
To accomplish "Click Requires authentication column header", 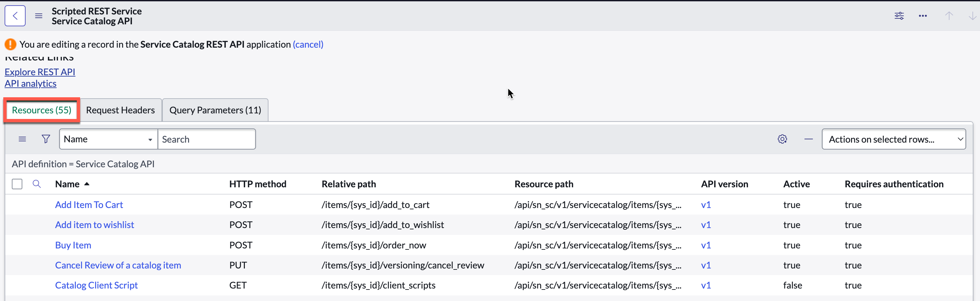I will tap(894, 184).
